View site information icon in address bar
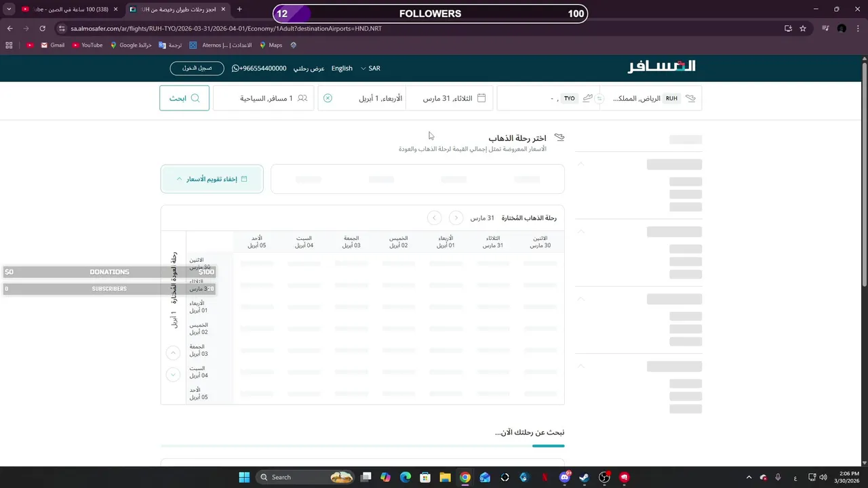The height and width of the screenshot is (488, 868). 62,28
